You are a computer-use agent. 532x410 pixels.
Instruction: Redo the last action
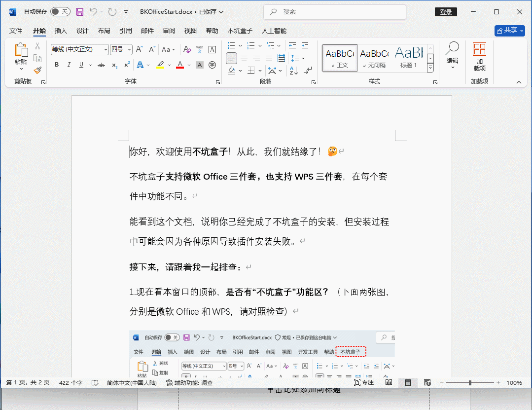coord(112,12)
